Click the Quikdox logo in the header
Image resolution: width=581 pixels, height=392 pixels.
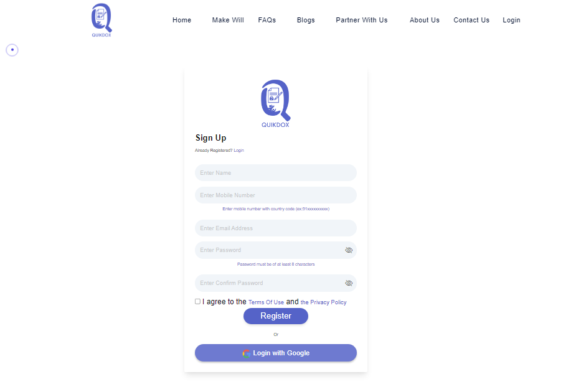click(x=102, y=20)
